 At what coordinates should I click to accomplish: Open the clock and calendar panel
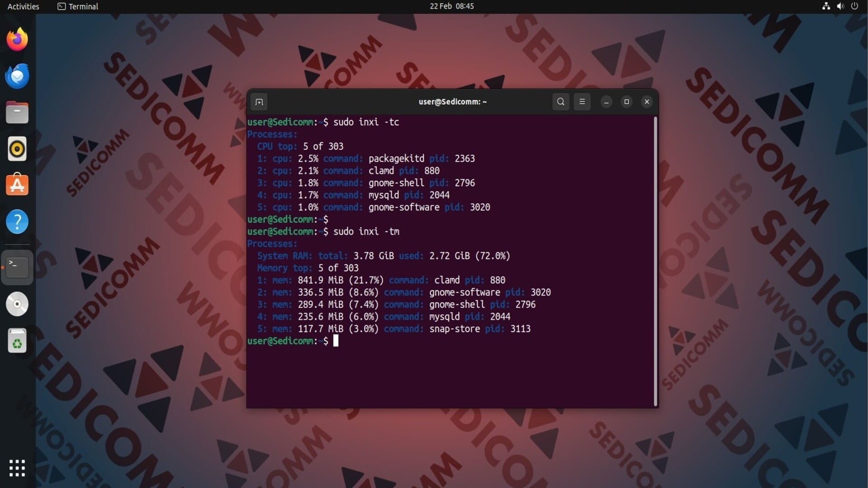click(x=451, y=6)
